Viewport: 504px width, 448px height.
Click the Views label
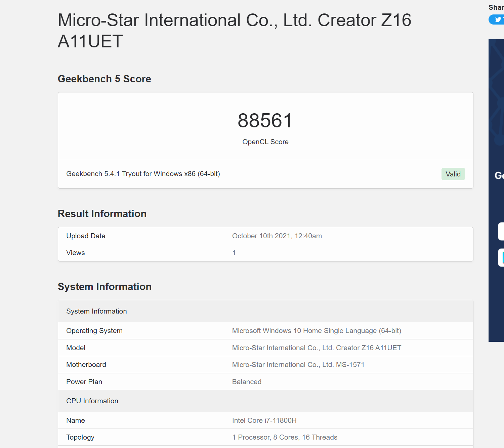click(x=76, y=253)
